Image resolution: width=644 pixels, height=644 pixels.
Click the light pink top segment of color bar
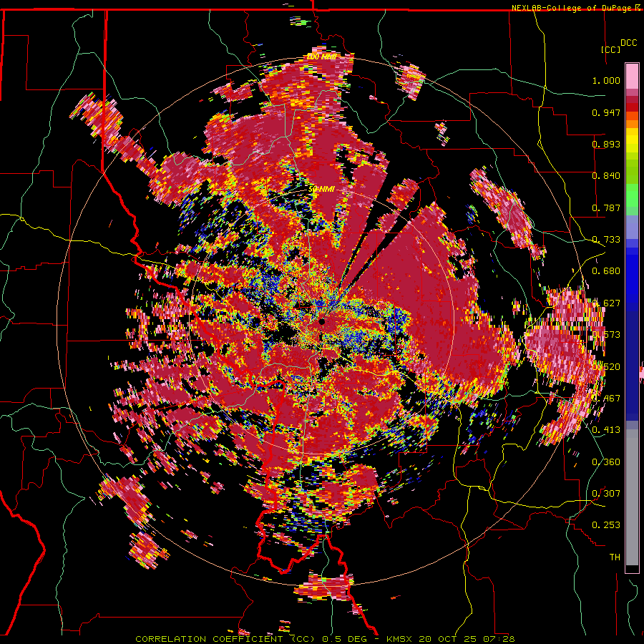coord(632,76)
